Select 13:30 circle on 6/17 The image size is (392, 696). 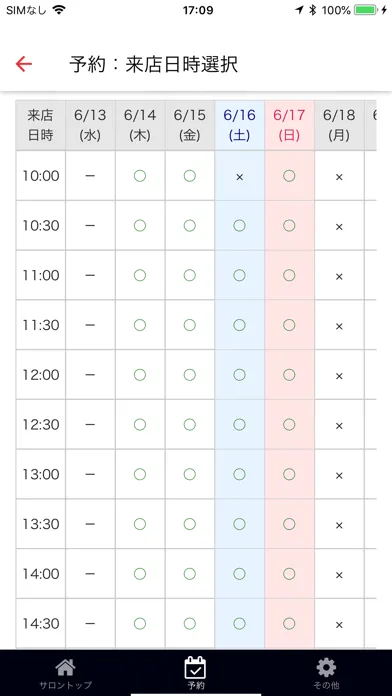(x=289, y=524)
